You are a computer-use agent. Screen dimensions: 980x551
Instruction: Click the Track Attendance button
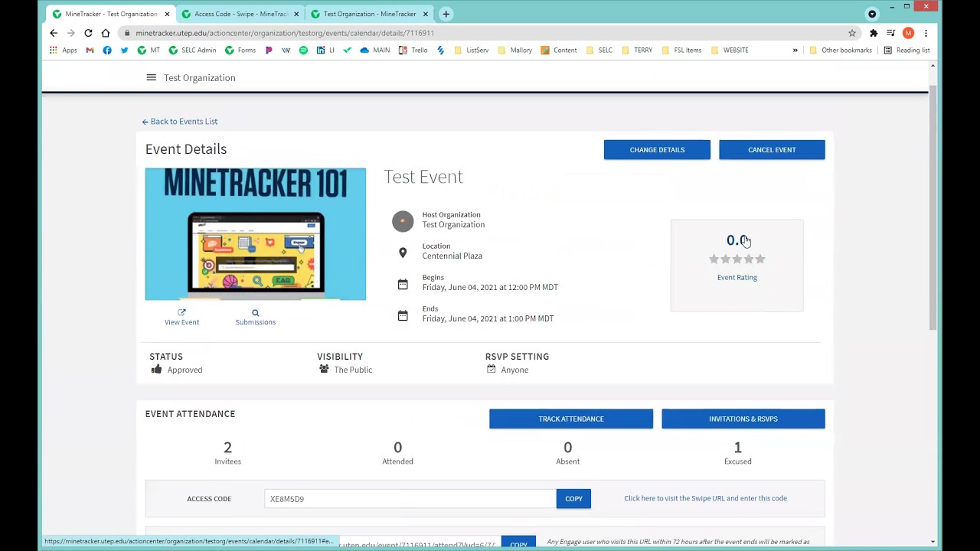click(x=571, y=419)
